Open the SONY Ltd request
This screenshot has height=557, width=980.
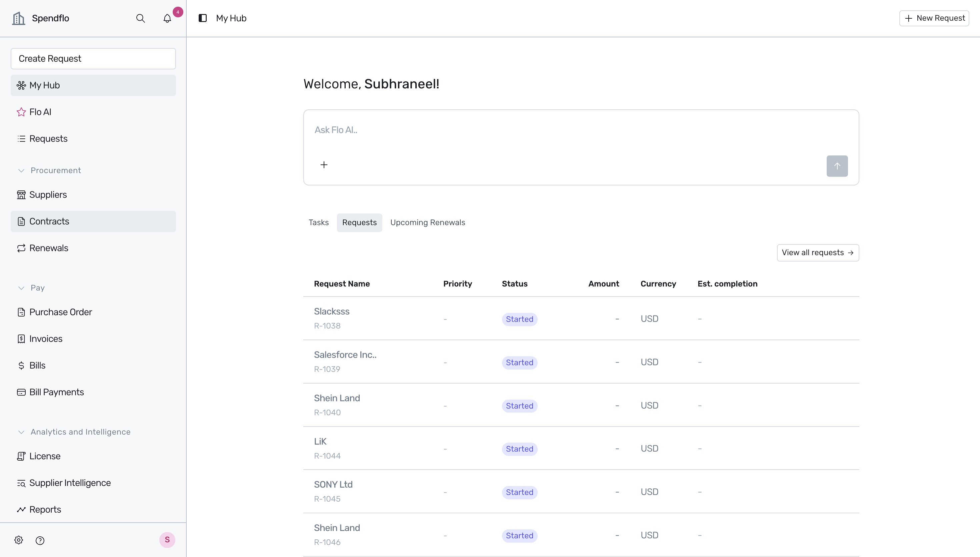coord(581,492)
